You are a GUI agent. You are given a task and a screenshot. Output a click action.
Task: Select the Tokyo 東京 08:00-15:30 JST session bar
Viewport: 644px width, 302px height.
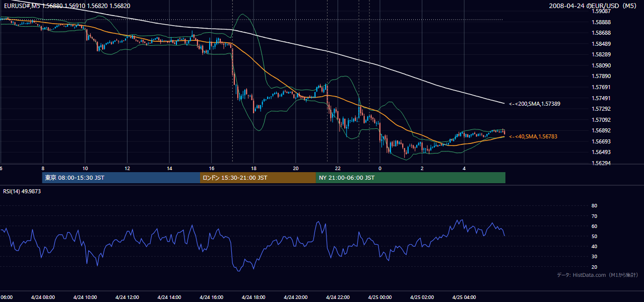point(121,178)
